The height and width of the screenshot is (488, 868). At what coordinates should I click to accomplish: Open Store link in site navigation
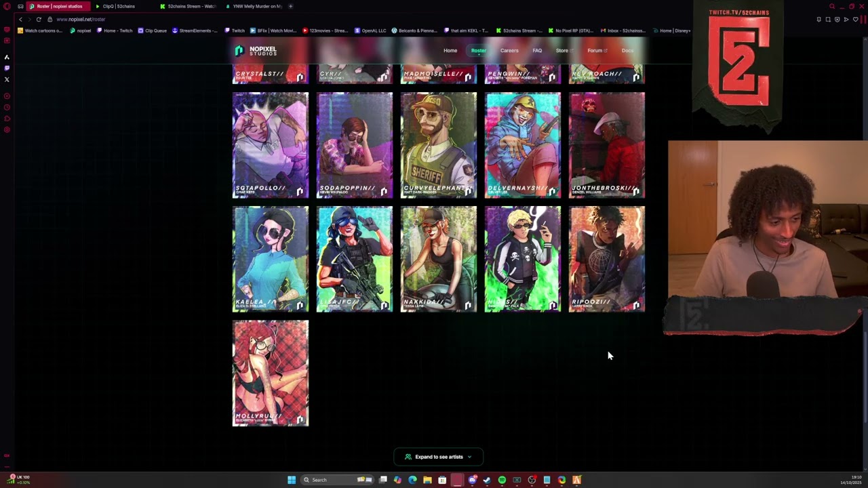tap(564, 51)
